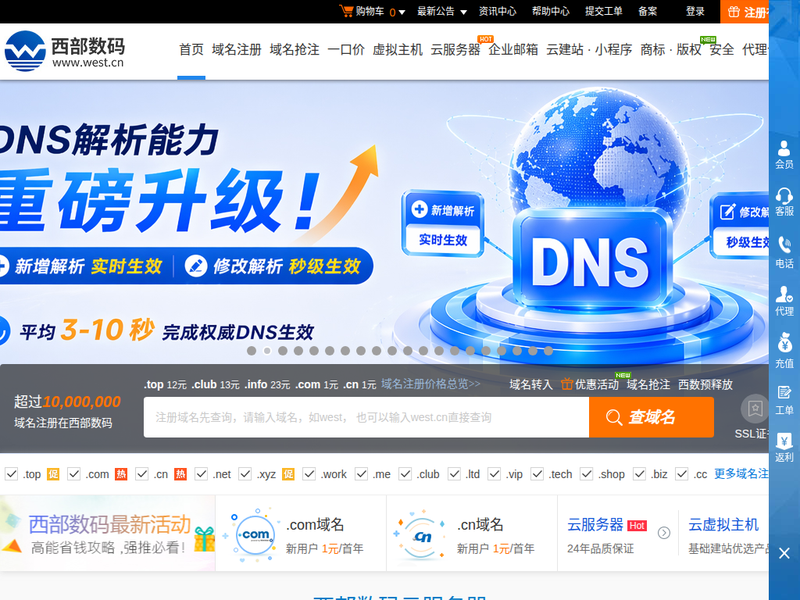Click the 西部数码 west.cn logo
800x600 pixels.
coord(64,51)
